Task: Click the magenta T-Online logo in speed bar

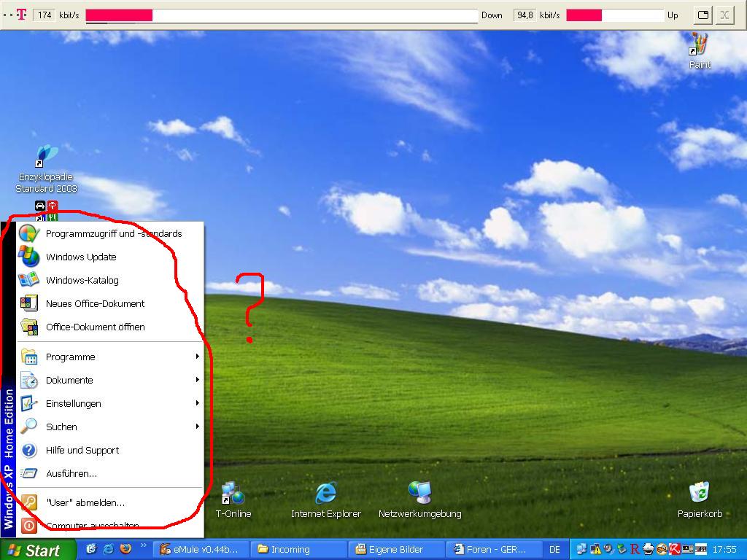Action: pos(21,15)
